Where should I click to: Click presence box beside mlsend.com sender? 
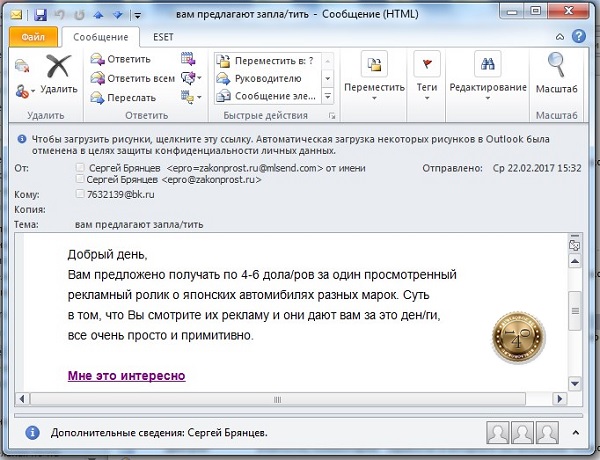[80, 167]
